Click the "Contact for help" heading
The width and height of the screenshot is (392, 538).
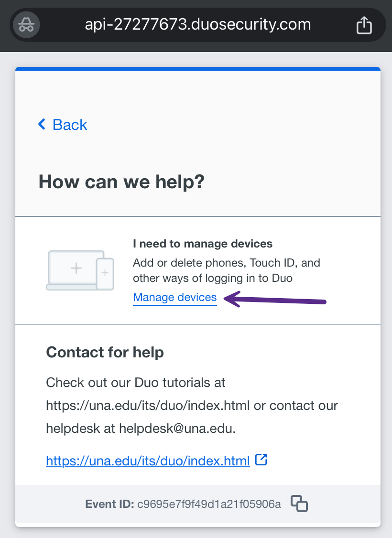pyautogui.click(x=105, y=353)
